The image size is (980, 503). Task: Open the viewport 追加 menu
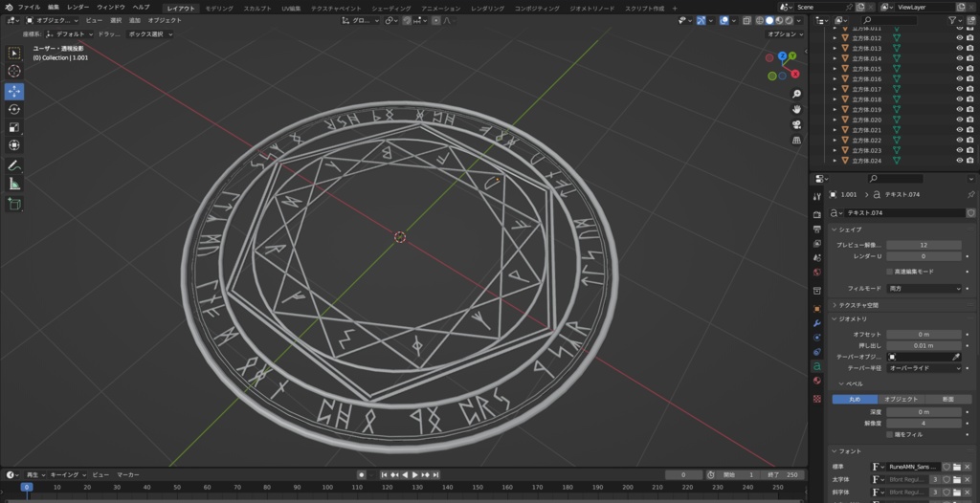135,21
